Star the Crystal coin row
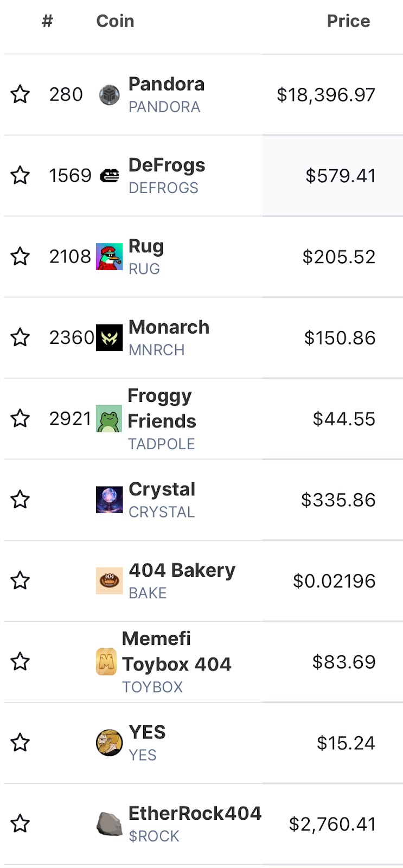 [x=20, y=500]
